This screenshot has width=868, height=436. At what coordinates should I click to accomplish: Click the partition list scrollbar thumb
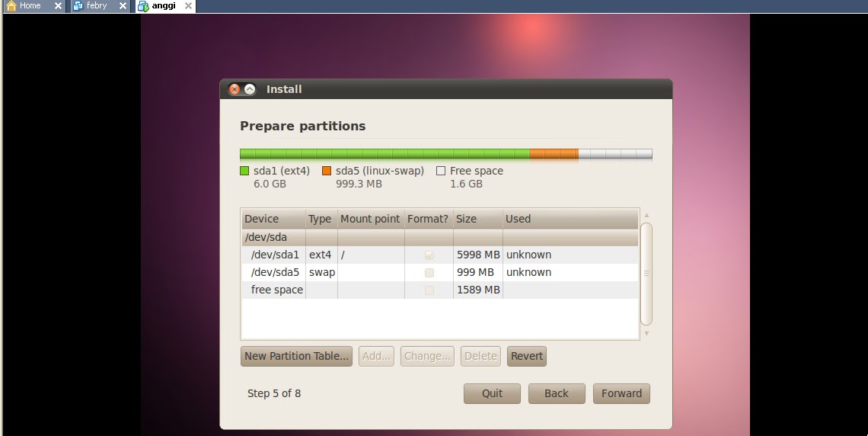[x=646, y=274]
